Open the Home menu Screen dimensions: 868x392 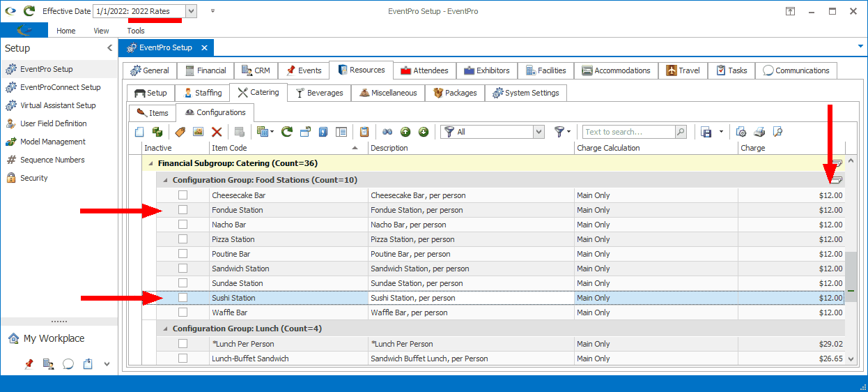coord(66,31)
